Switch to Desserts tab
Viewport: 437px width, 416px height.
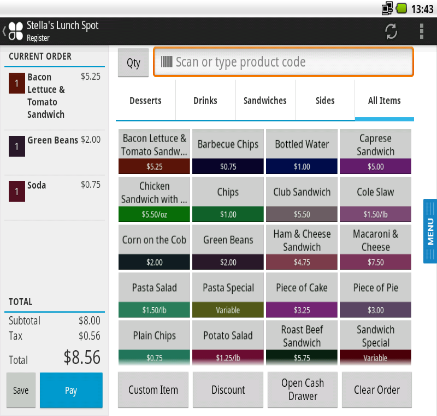pyautogui.click(x=145, y=100)
